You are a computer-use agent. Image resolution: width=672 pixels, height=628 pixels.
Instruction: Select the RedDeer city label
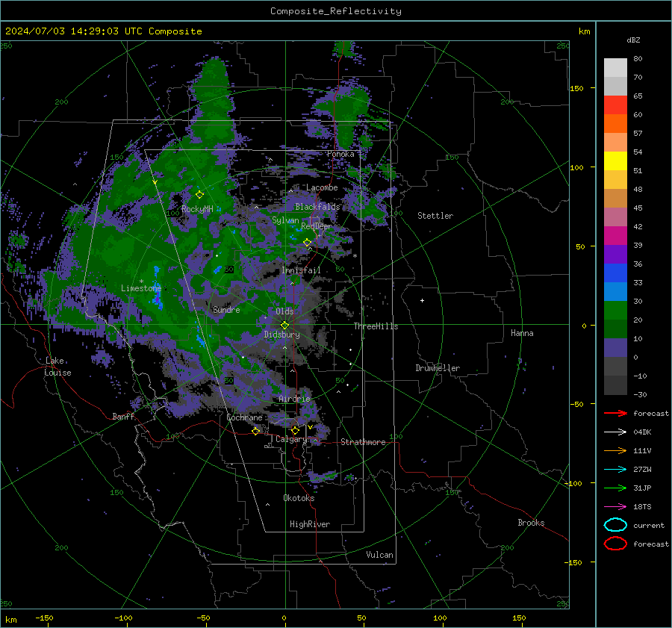(x=317, y=226)
